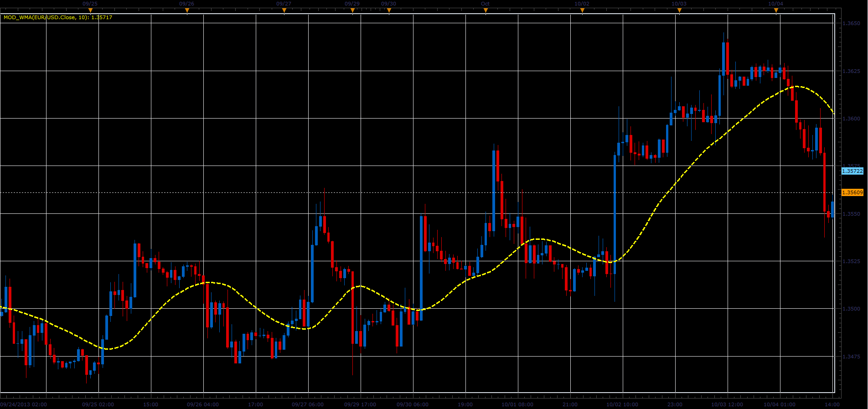Select the 10/02 10:00 time axis label

pyautogui.click(x=622, y=404)
